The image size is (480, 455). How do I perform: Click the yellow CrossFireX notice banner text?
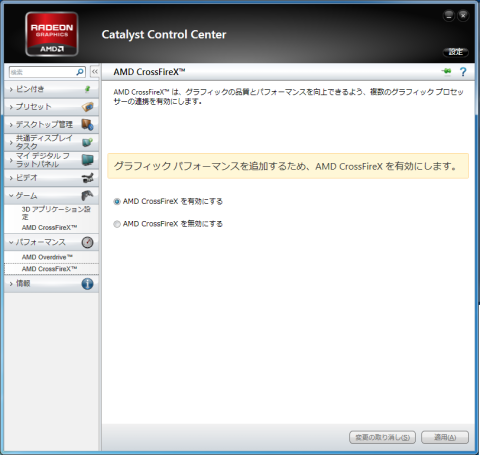click(x=285, y=166)
